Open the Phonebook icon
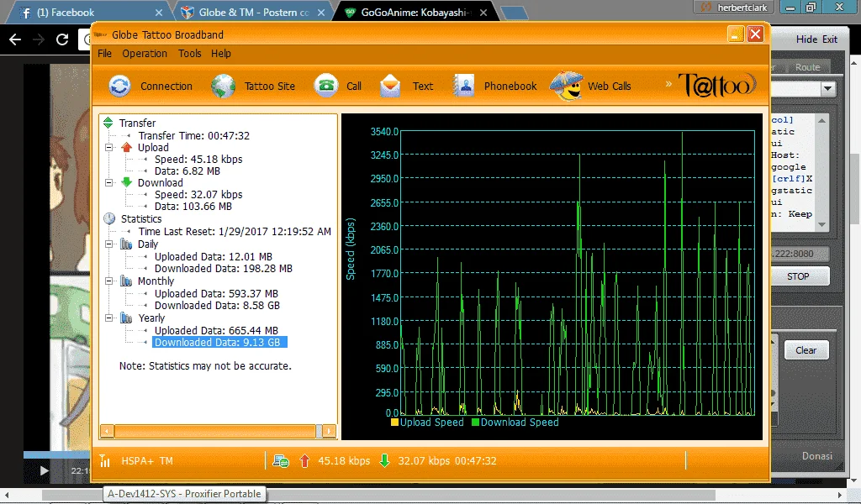Viewport: 861px width, 504px height. click(x=463, y=87)
